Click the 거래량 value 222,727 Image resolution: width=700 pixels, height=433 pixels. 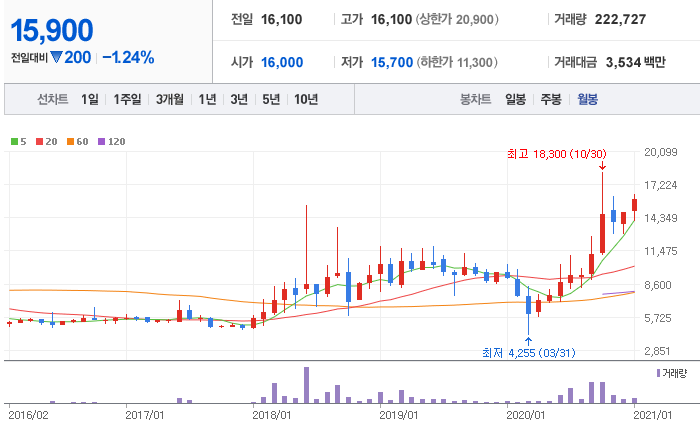point(620,19)
